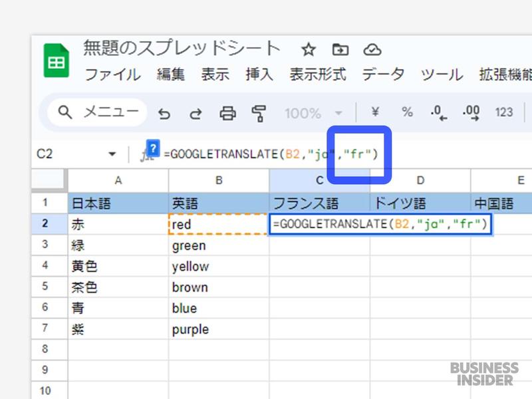
Task: Open the 挿入 menu
Action: point(259,74)
